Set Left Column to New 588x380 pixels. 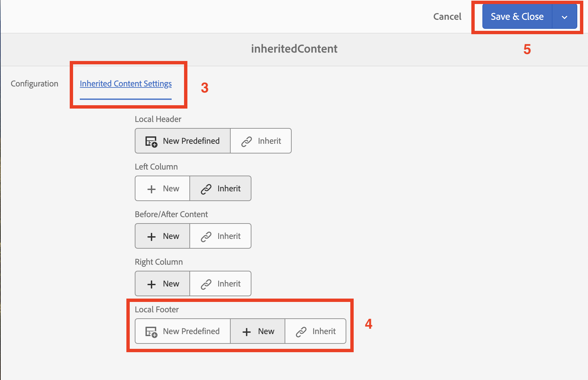163,189
